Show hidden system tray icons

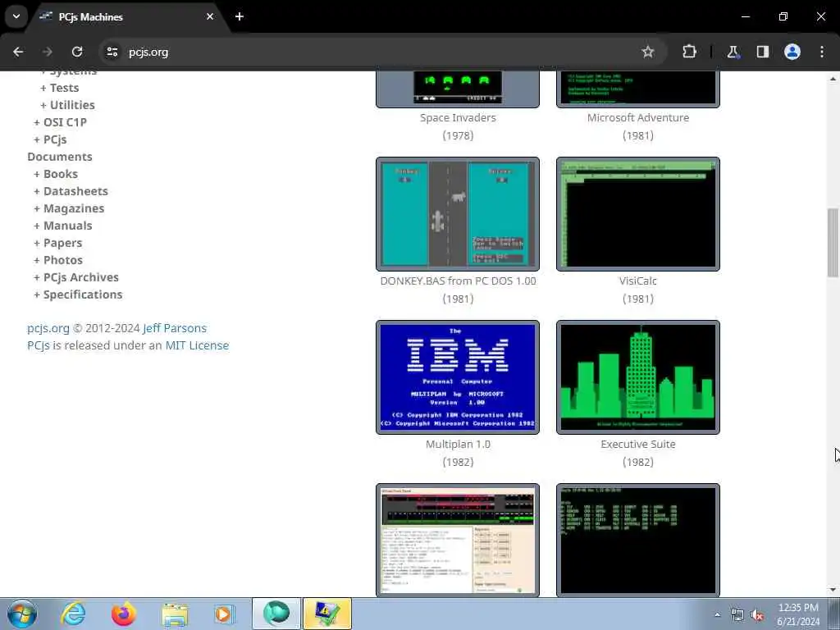click(x=717, y=614)
